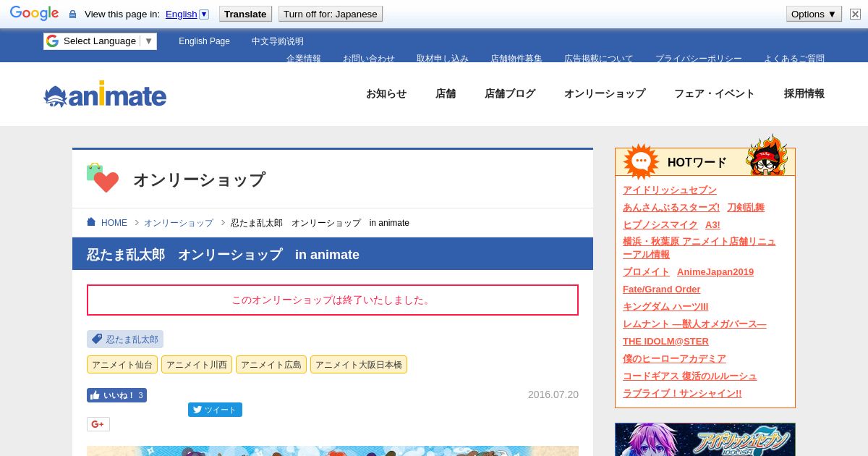Open コードギアス 復活のルルーシュ link

690,376
